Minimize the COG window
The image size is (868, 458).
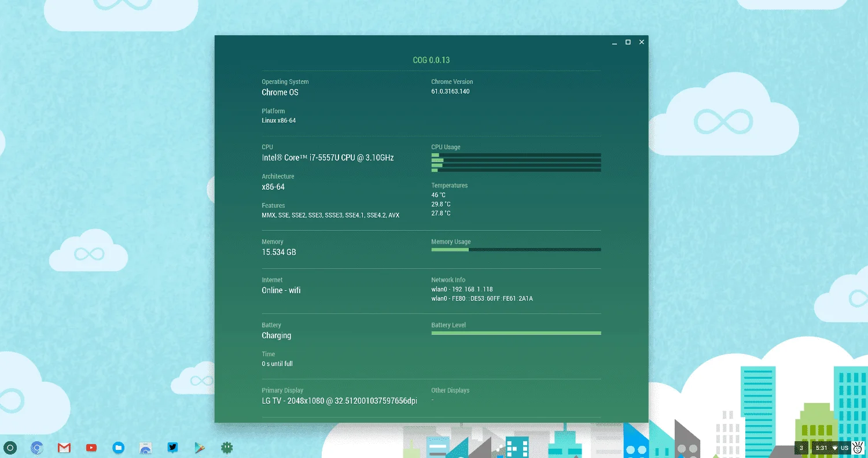tap(615, 42)
